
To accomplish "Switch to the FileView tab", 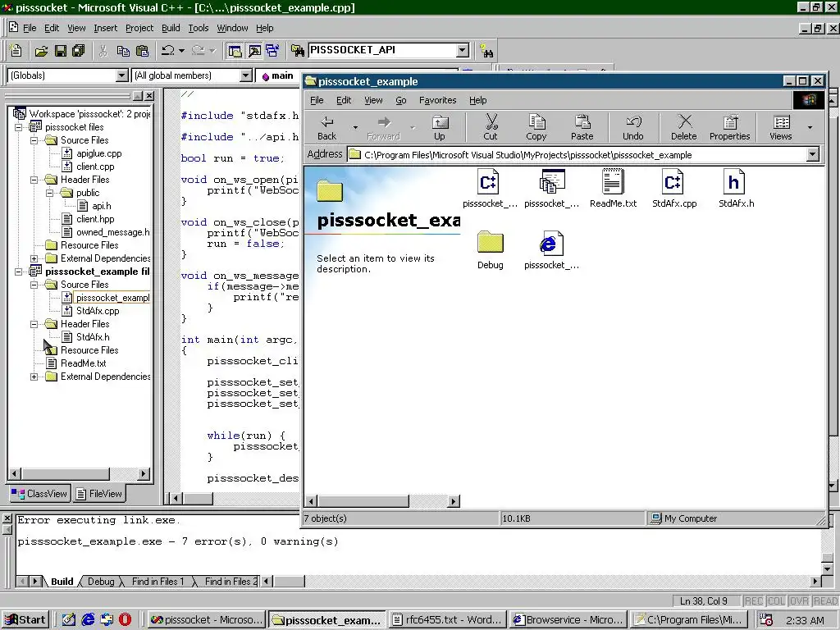I will pyautogui.click(x=99, y=493).
